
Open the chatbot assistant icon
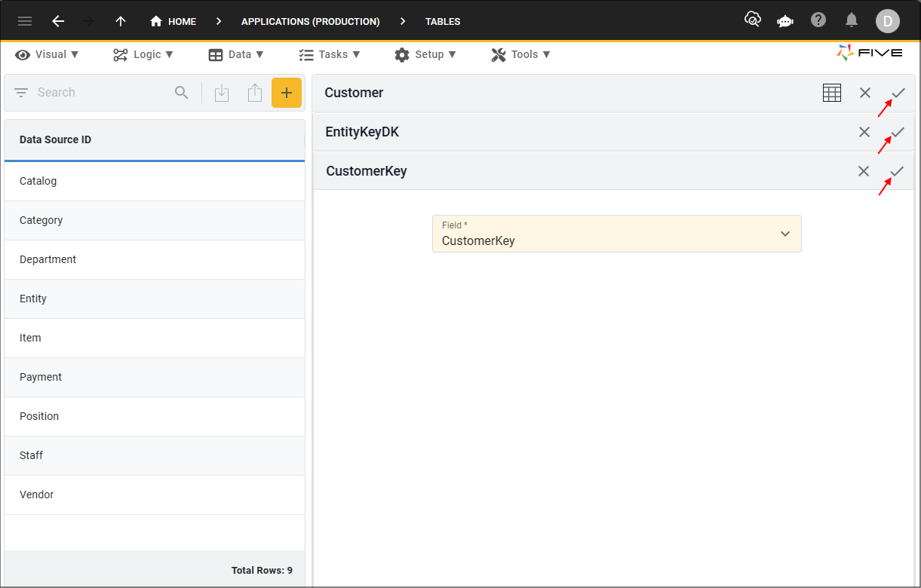pos(785,21)
